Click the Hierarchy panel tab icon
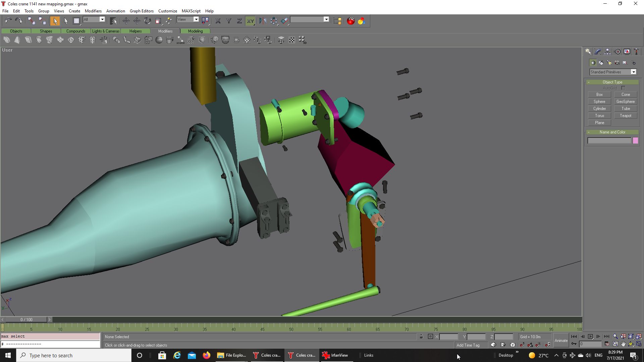This screenshot has width=644, height=362. [607, 52]
